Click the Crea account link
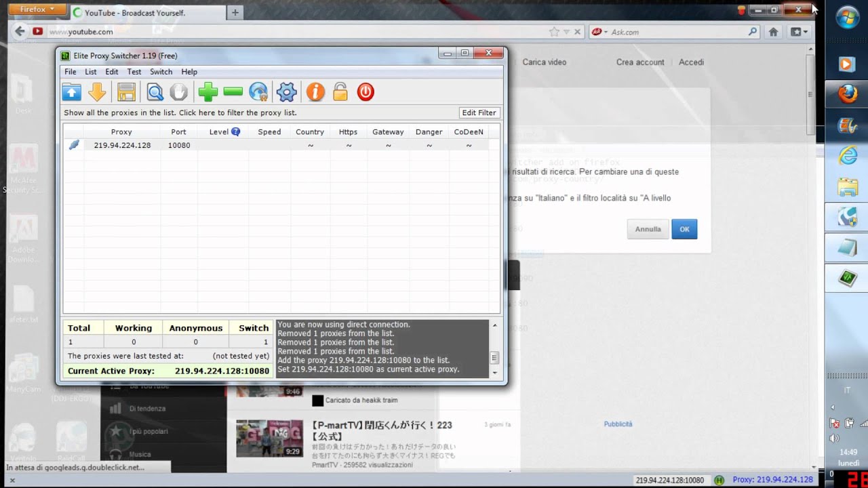This screenshot has width=868, height=488. [x=640, y=62]
